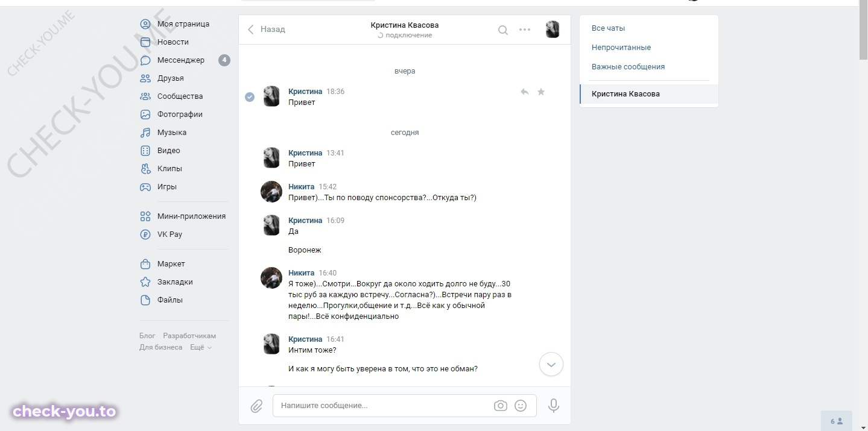The image size is (868, 431).
Task: Open the Messenger speech bubble icon
Action: [x=145, y=60]
